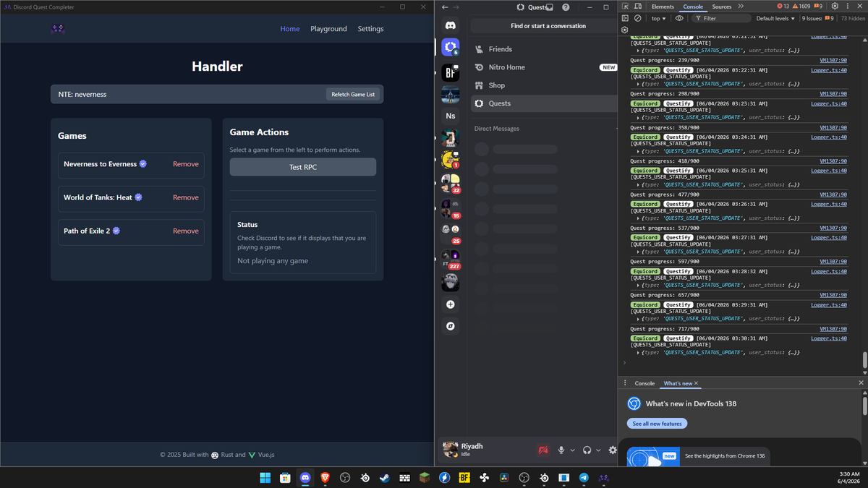Click Quest Completer logo in navbar

59,29
